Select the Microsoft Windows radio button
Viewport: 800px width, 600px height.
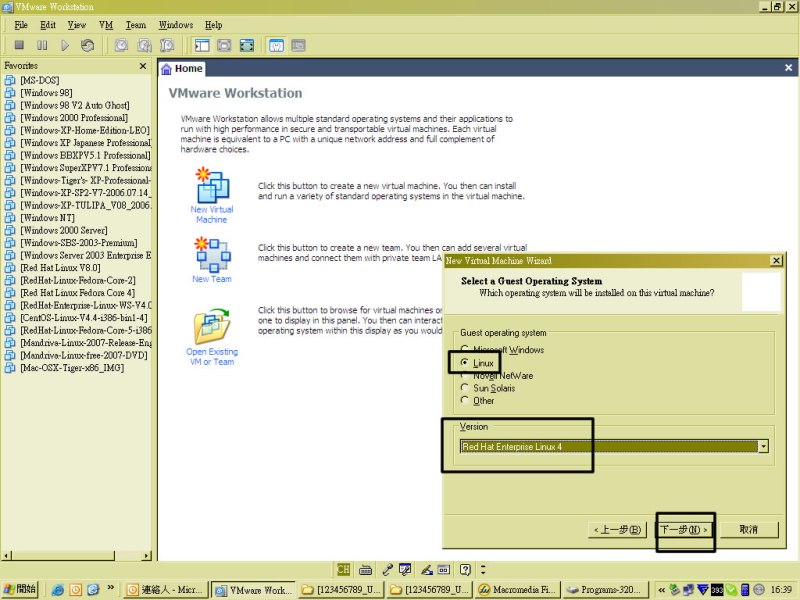click(x=464, y=349)
